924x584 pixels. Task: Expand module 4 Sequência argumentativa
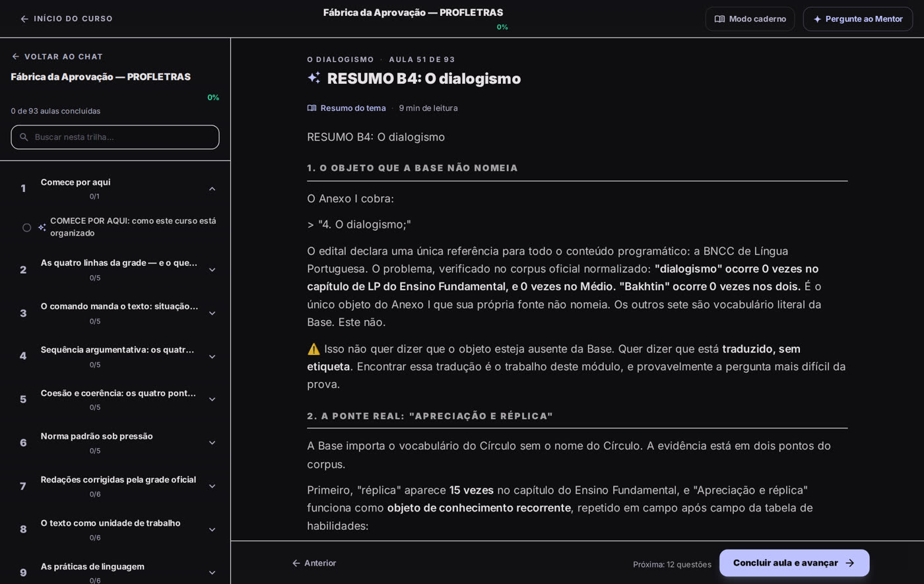(x=213, y=357)
